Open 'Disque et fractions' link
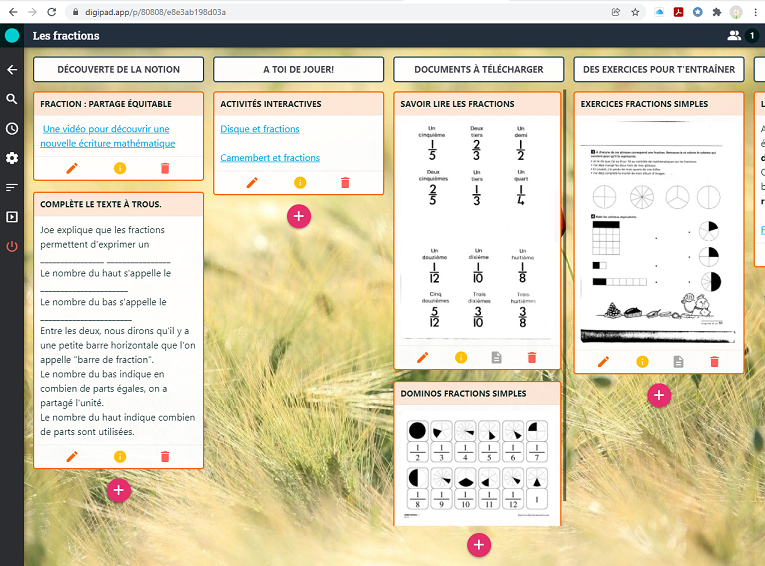The width and height of the screenshot is (765, 566). [x=260, y=129]
